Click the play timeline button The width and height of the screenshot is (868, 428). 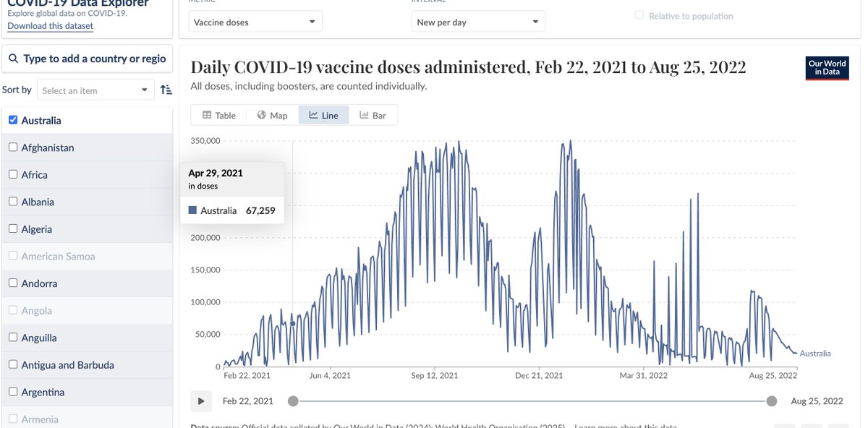(x=201, y=401)
